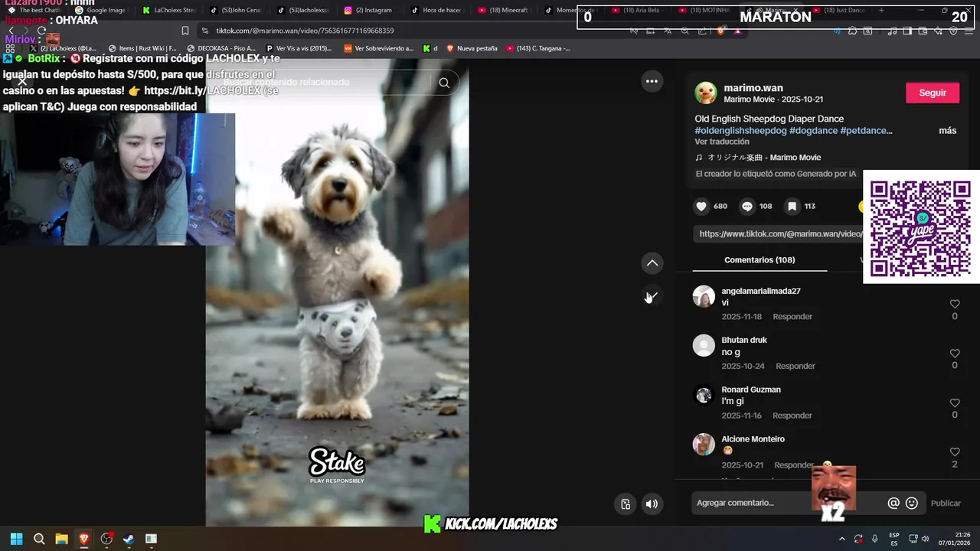Close video viewer with X button
The image size is (980, 551).
[22, 81]
